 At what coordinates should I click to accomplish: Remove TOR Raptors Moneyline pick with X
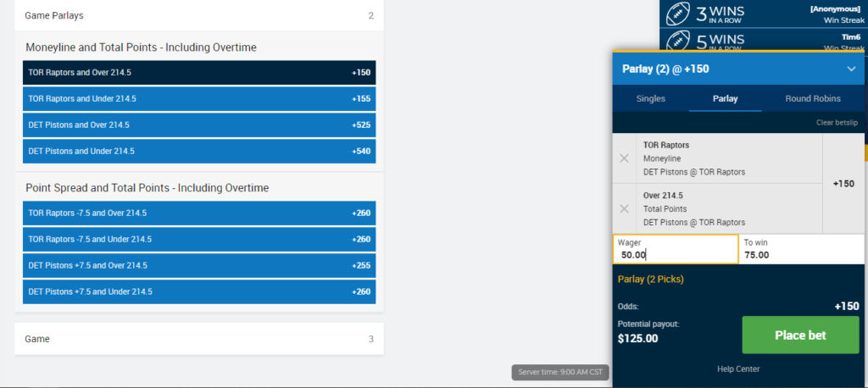(x=624, y=158)
